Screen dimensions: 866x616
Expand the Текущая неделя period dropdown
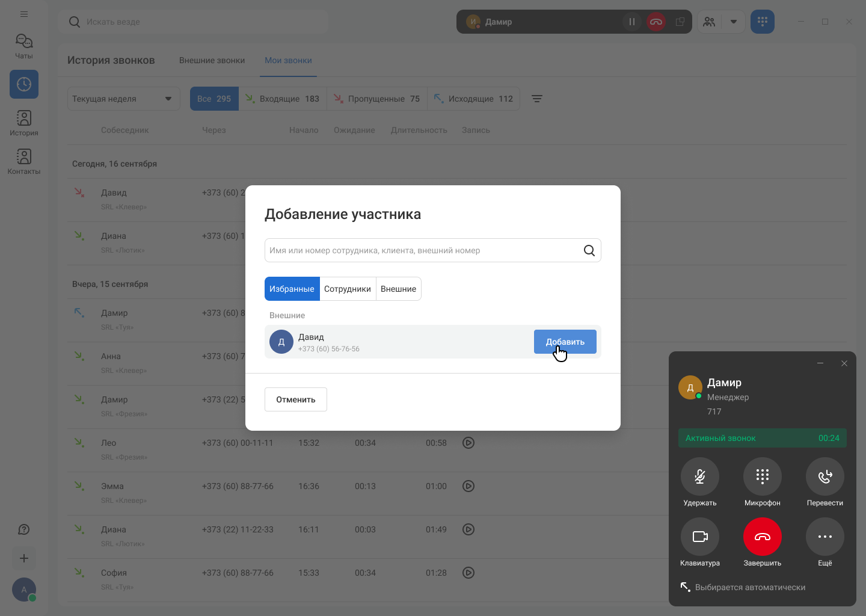123,99
